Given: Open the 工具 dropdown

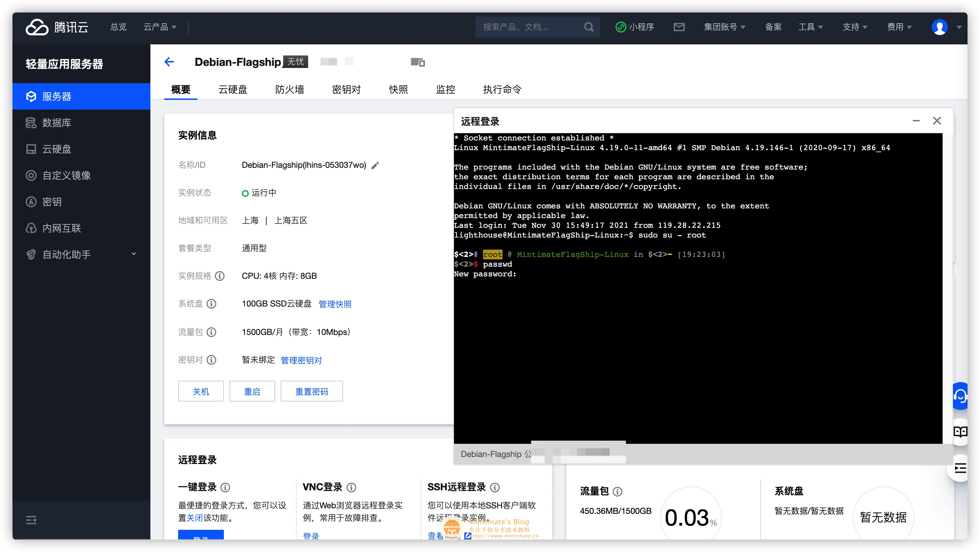Looking at the screenshot, I should [810, 27].
